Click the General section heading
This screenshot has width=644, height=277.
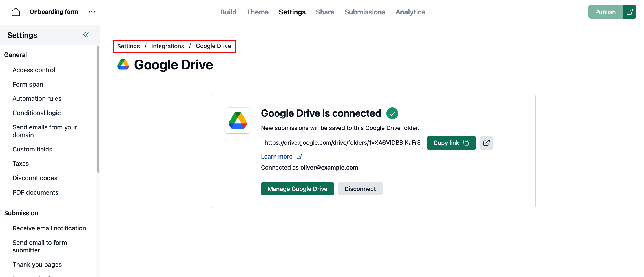[x=16, y=55]
